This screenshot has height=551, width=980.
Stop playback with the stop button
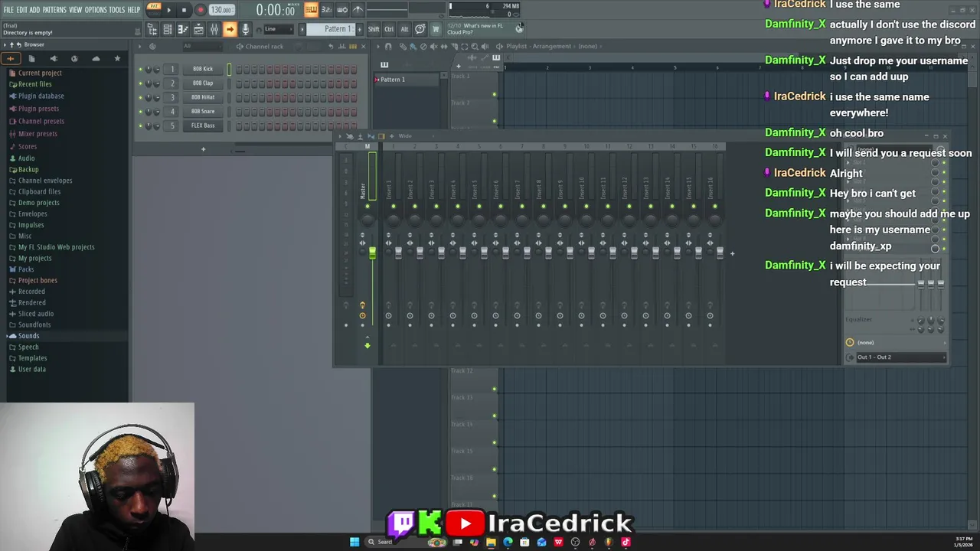point(184,10)
